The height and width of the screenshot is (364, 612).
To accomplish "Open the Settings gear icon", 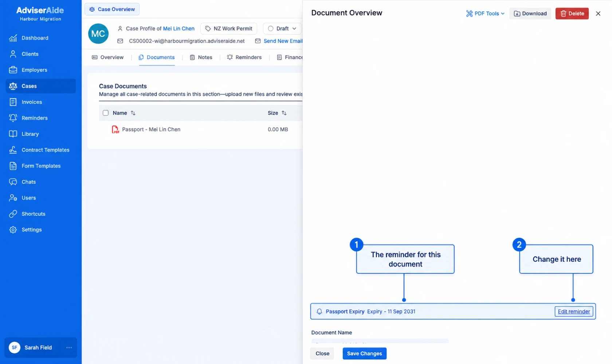I will (13, 230).
